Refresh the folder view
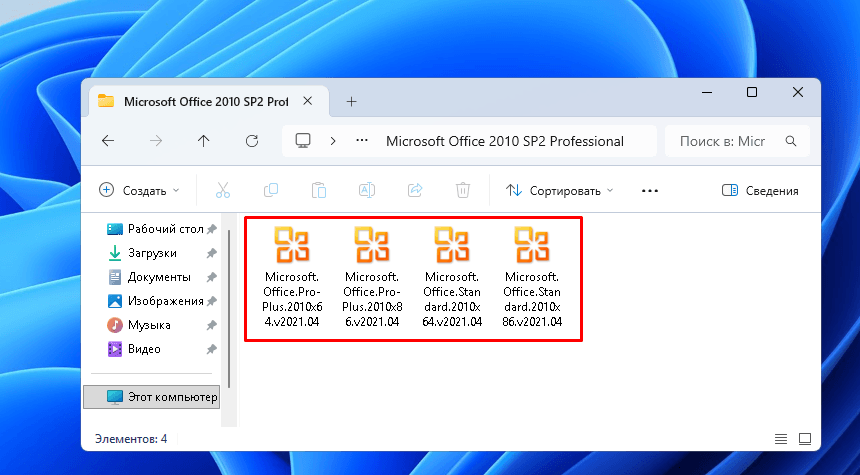 (252, 141)
